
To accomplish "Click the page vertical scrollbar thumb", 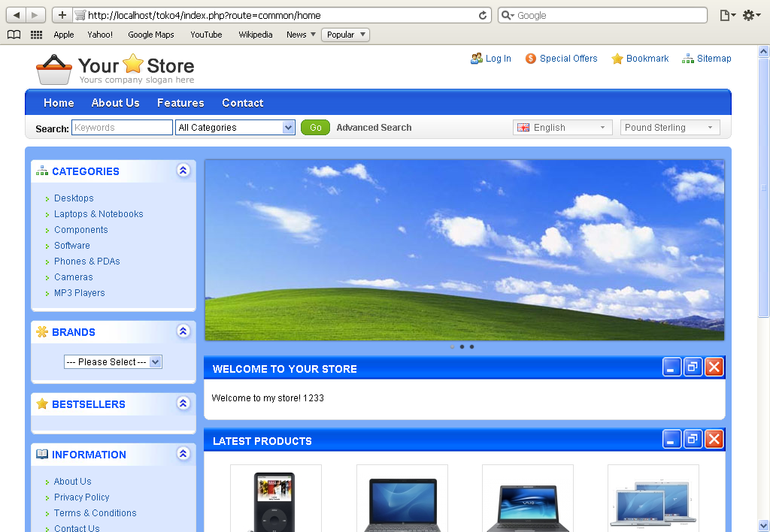I will coord(764,187).
